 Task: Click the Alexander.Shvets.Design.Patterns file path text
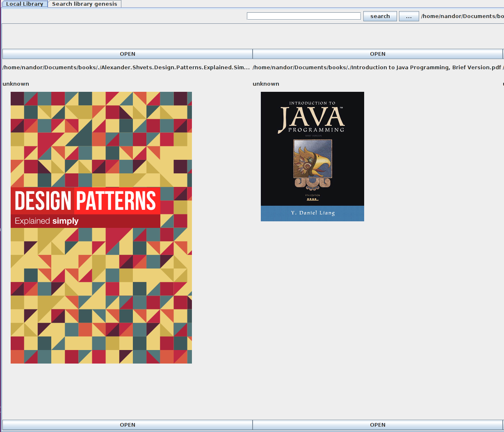point(126,67)
